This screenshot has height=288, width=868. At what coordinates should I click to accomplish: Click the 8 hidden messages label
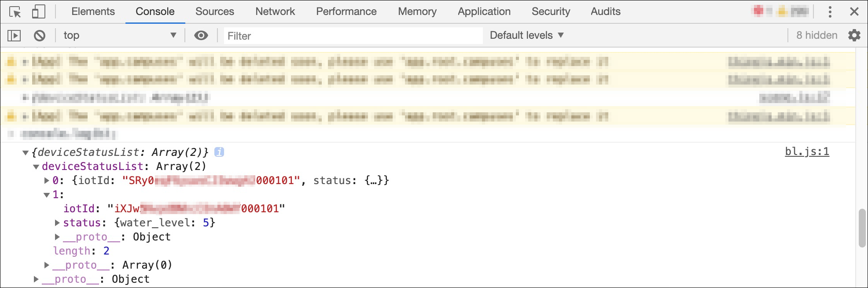(x=817, y=35)
